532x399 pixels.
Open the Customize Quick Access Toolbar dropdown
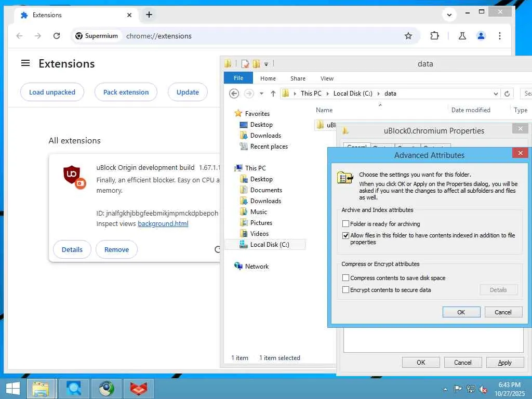click(x=267, y=64)
